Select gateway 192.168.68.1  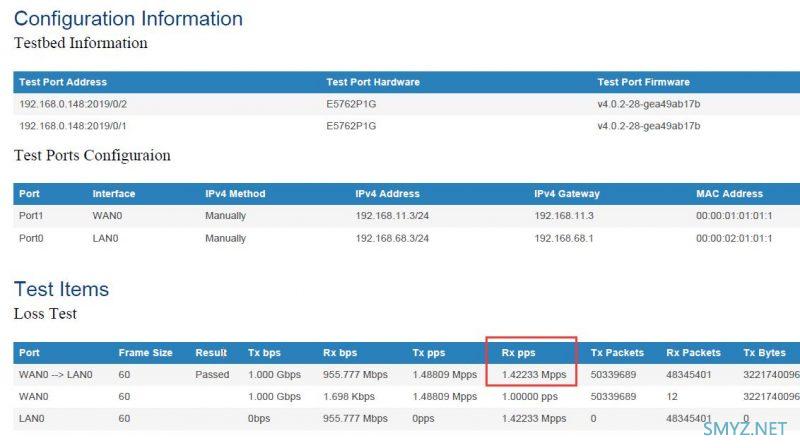coord(564,238)
